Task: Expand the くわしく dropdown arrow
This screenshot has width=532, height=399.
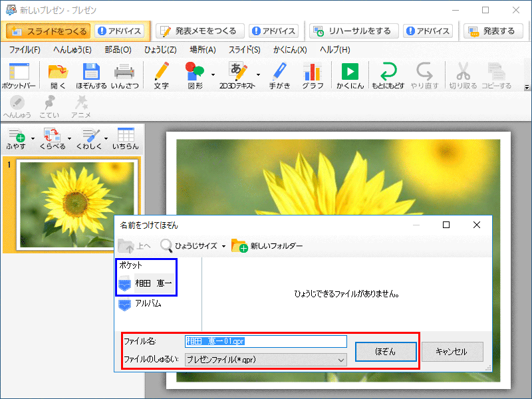Action: (106, 138)
